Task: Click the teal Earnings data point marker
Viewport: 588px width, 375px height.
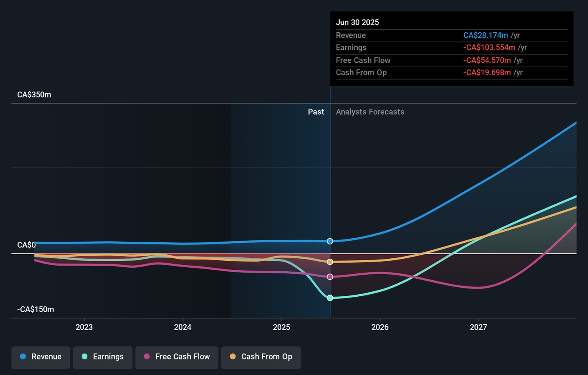Action: (x=330, y=298)
